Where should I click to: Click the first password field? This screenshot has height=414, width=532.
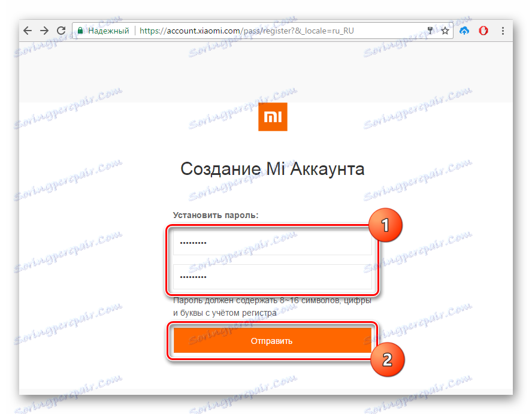click(x=273, y=242)
